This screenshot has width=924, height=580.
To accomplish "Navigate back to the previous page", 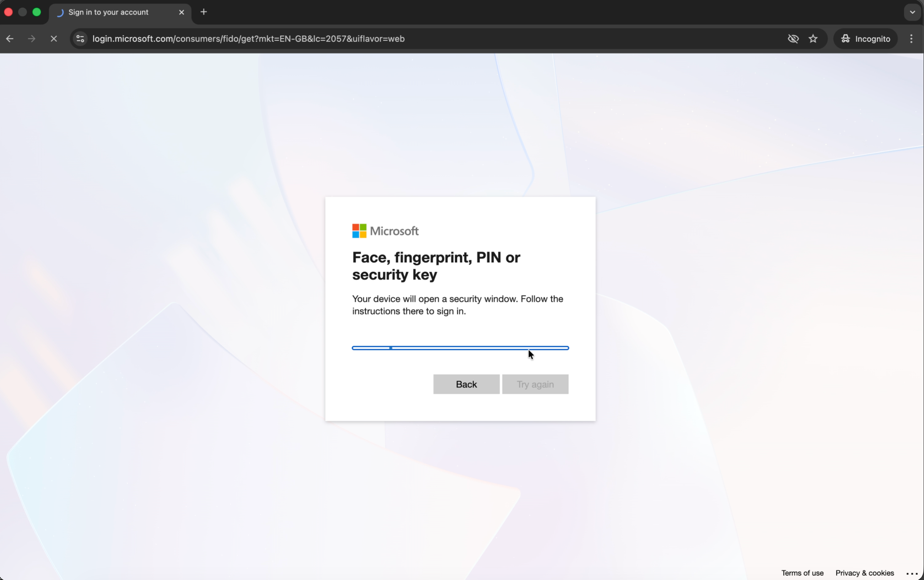I will (x=9, y=39).
